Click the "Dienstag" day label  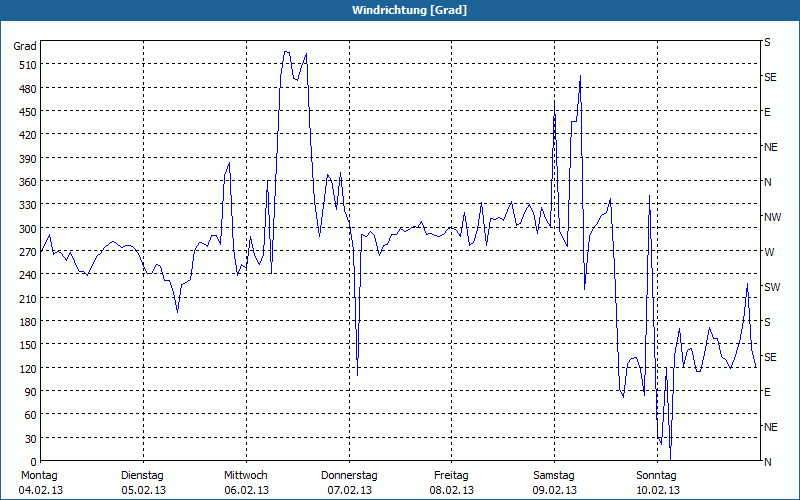[x=142, y=476]
